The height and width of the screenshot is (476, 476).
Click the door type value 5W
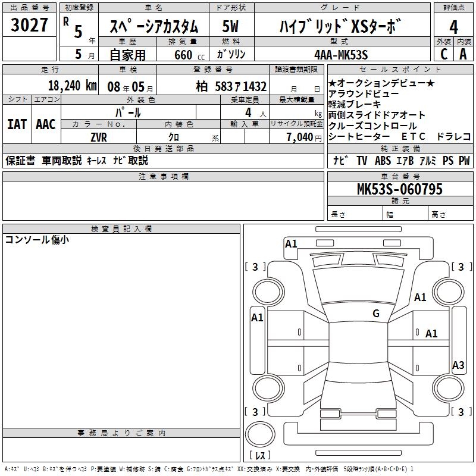click(x=230, y=26)
